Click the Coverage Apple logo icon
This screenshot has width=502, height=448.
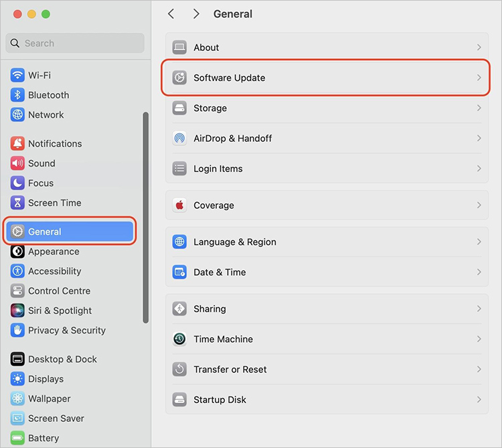(179, 206)
